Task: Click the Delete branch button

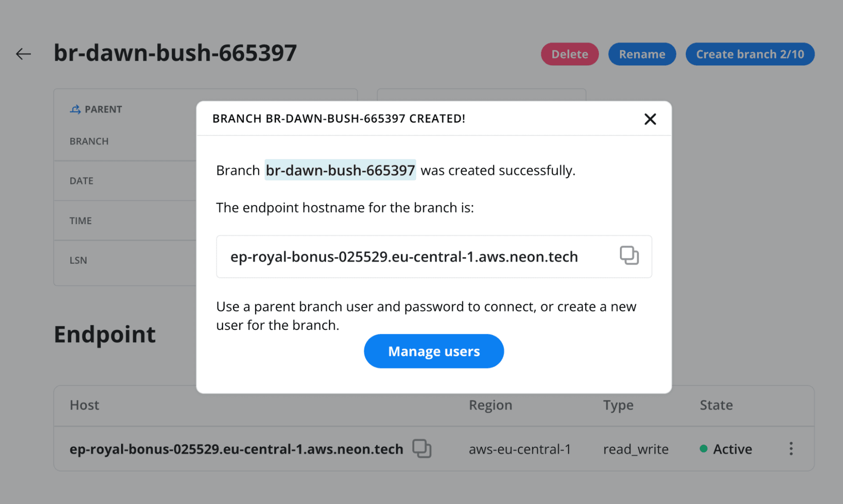Action: pos(569,54)
